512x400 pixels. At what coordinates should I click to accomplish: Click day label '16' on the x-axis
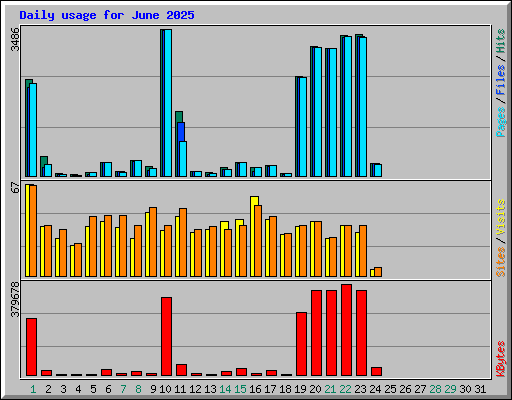(x=255, y=389)
